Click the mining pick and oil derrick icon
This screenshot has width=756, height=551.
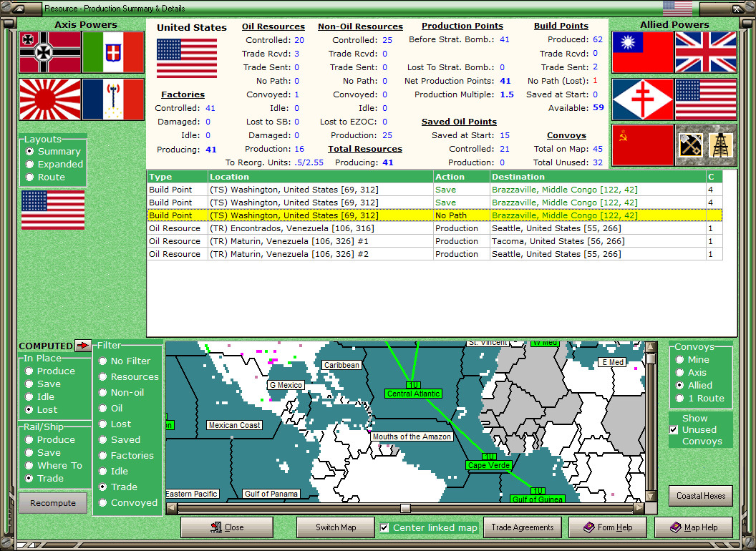coord(706,145)
